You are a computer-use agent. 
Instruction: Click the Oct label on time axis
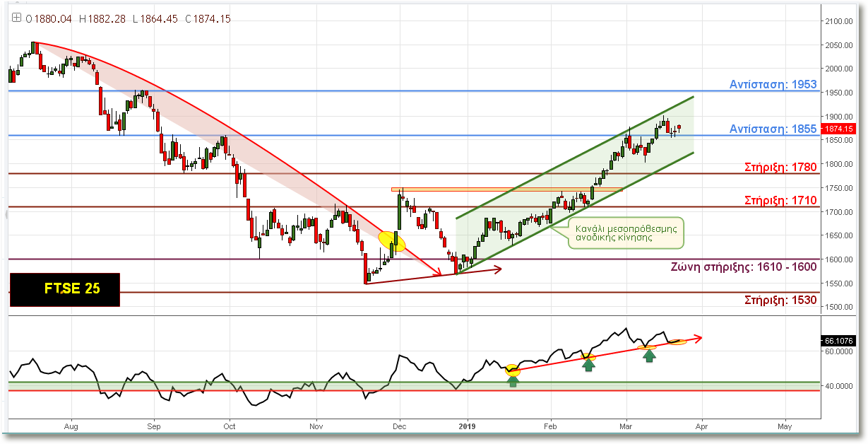[228, 427]
